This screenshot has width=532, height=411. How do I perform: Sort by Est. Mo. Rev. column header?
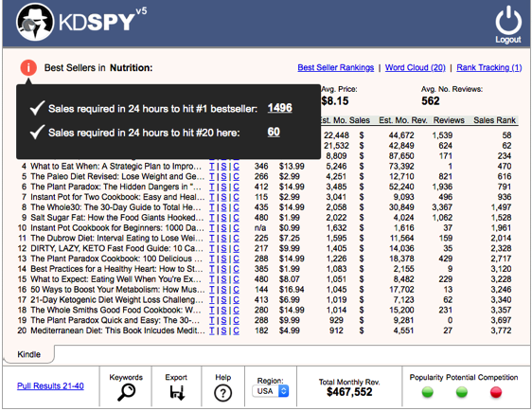click(x=402, y=120)
